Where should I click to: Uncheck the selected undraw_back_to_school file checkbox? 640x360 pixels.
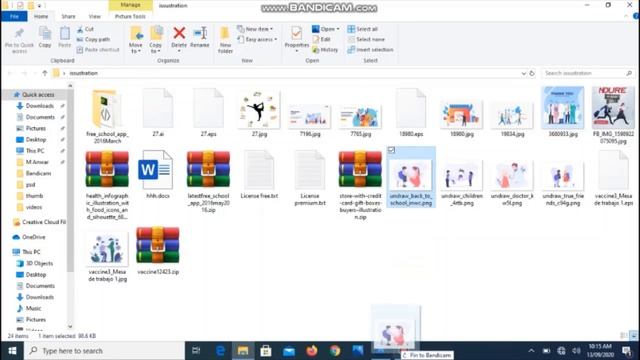tap(391, 150)
